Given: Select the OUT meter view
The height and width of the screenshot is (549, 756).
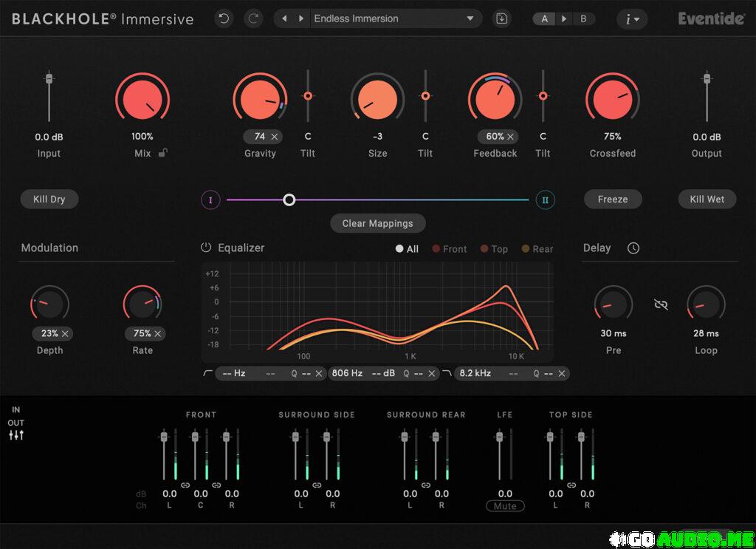Looking at the screenshot, I should [16, 423].
